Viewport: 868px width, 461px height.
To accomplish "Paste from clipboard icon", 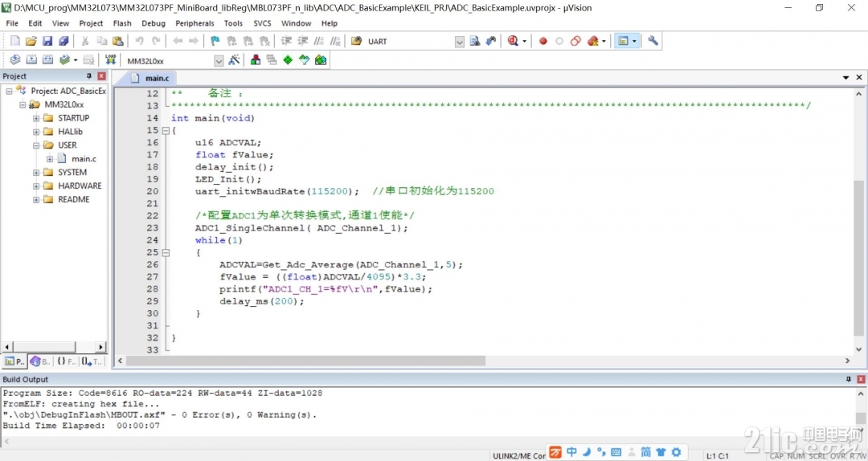I will pos(117,41).
